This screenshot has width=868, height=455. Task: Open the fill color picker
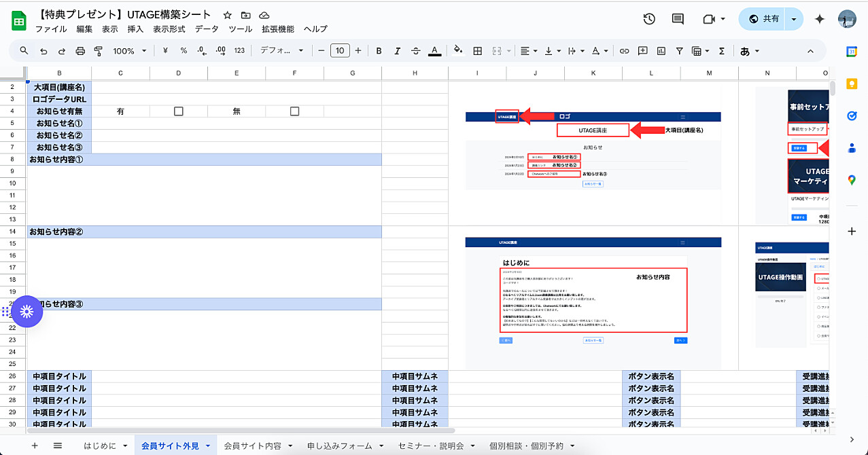pos(458,51)
